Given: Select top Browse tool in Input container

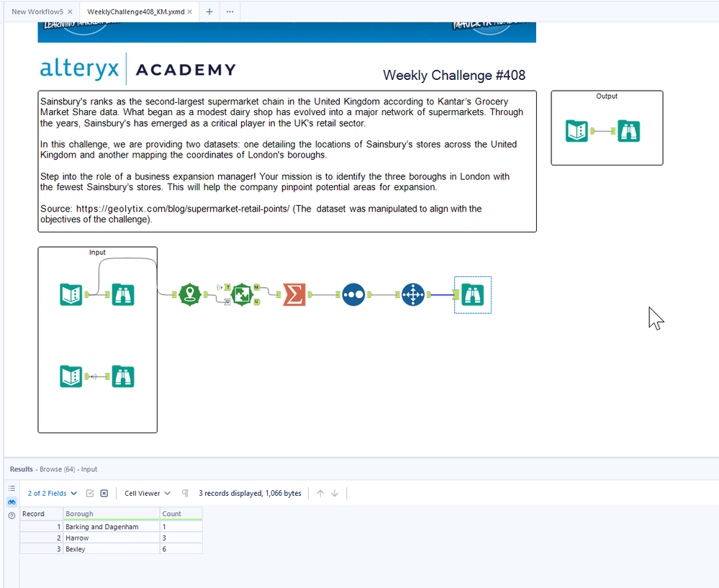Looking at the screenshot, I should coord(123,294).
